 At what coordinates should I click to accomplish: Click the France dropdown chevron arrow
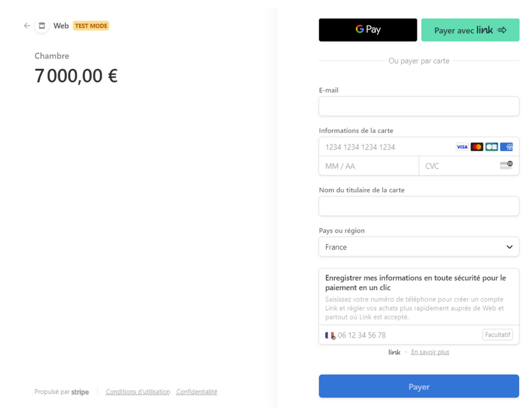(509, 247)
